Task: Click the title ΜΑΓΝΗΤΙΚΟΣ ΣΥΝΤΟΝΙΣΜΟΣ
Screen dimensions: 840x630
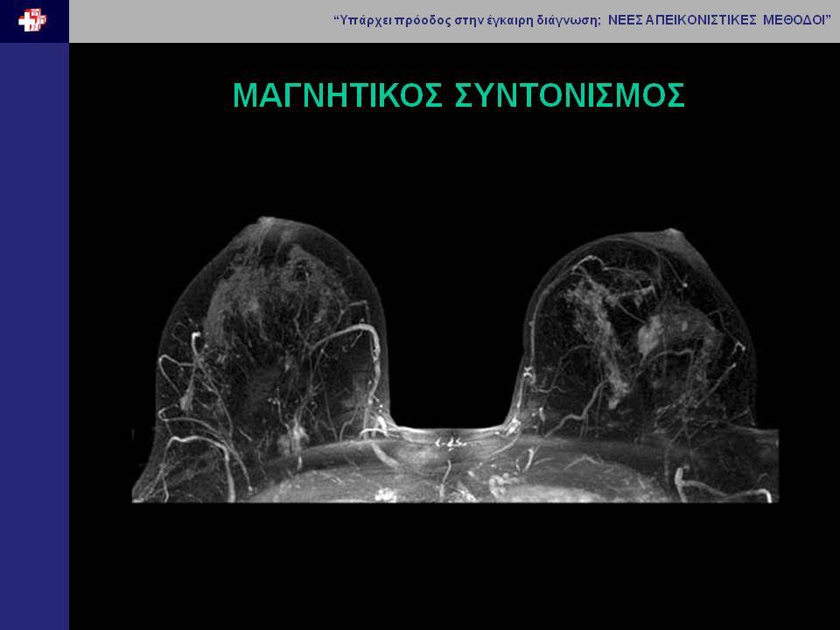Action: [x=458, y=95]
